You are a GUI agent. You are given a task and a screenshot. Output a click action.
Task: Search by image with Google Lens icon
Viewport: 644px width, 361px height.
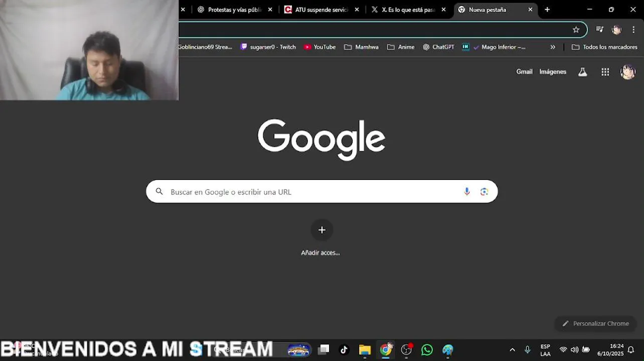coord(484,192)
